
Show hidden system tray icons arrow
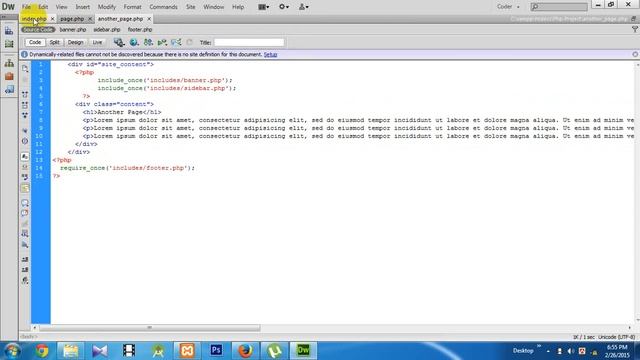548,351
